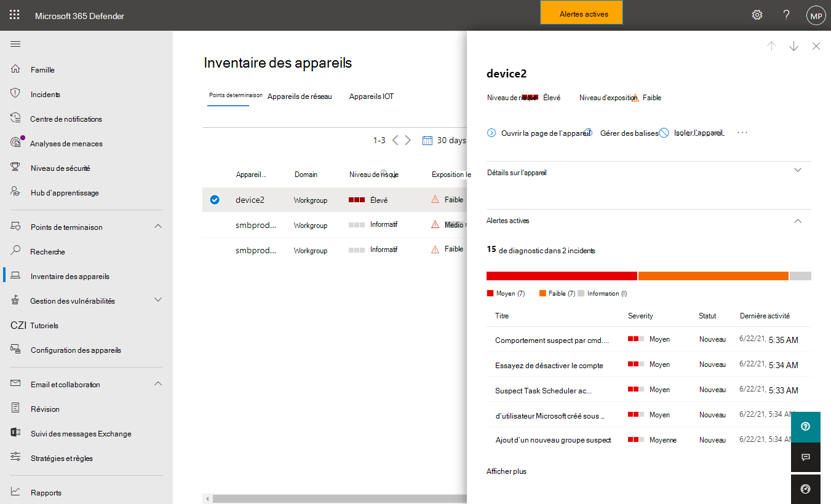Click the bottom floating gauge button
The image size is (831, 504).
(x=806, y=489)
